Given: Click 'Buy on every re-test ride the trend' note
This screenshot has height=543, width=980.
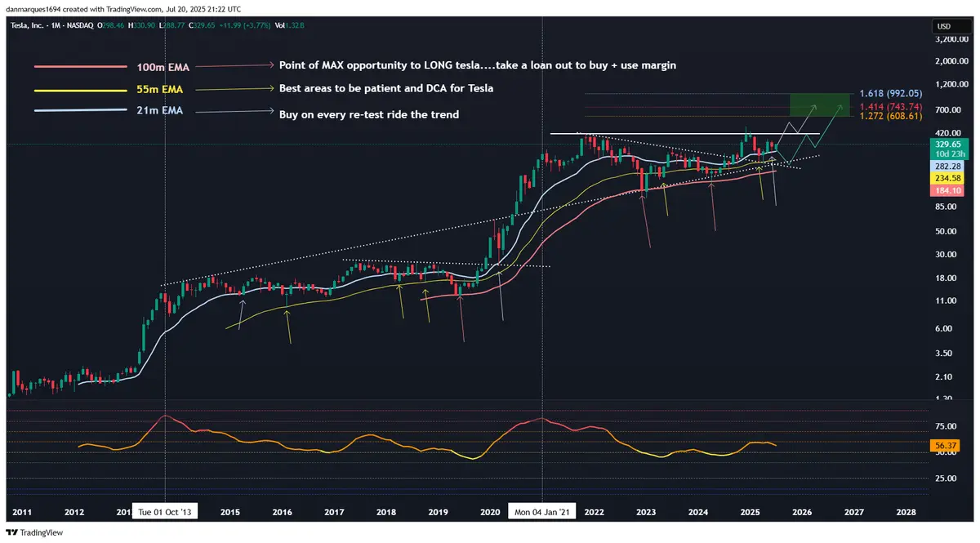Looking at the screenshot, I should pos(369,114).
